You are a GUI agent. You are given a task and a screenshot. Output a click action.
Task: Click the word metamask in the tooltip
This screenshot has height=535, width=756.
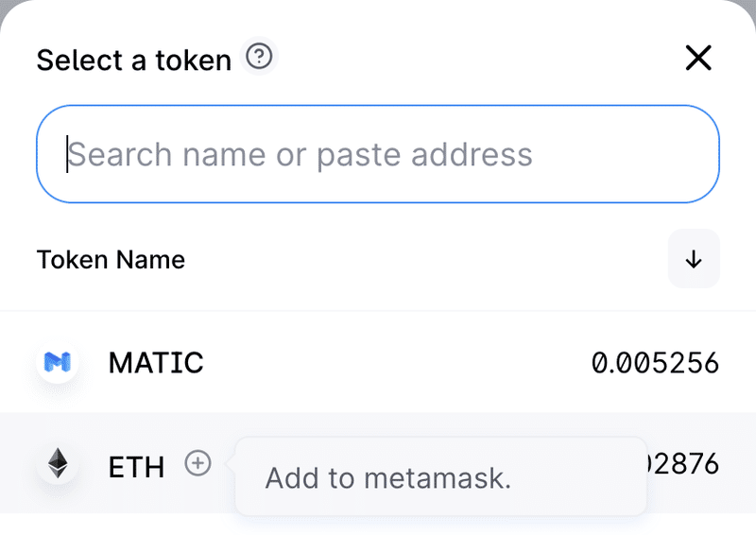pos(438,478)
